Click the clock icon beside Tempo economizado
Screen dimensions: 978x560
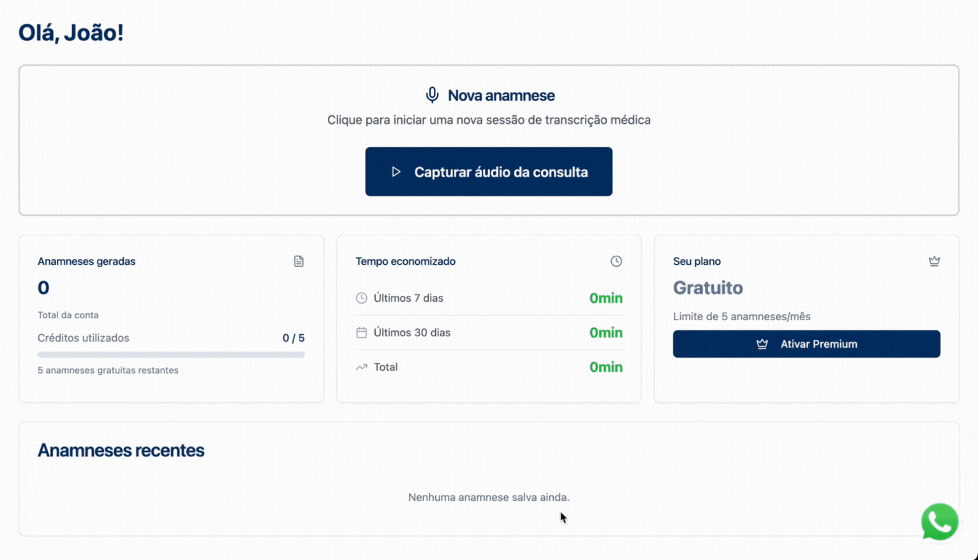point(616,261)
